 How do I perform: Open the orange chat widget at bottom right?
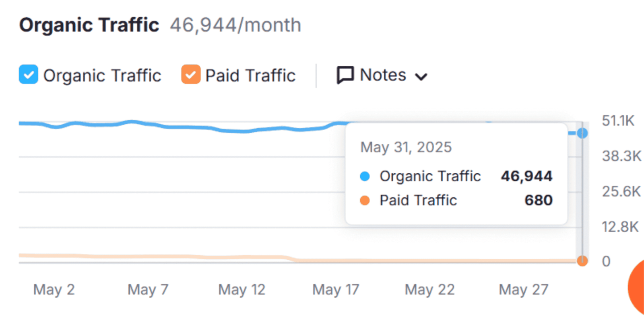coord(637,287)
